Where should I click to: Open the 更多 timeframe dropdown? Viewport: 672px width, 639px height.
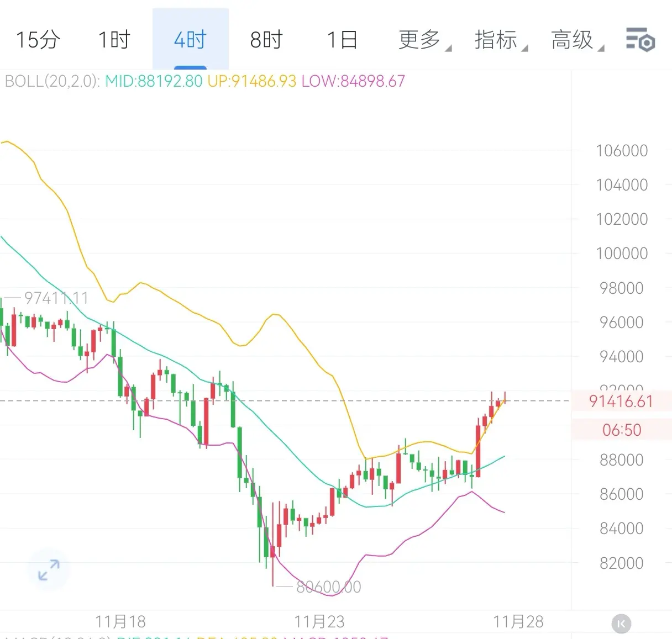pyautogui.click(x=424, y=40)
